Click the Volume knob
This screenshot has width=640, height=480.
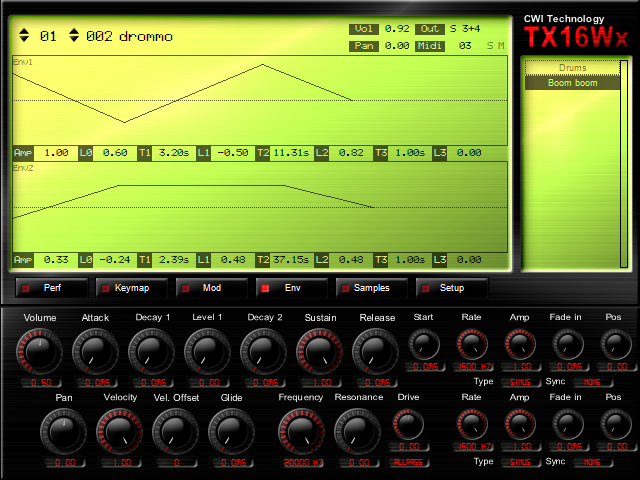40,352
